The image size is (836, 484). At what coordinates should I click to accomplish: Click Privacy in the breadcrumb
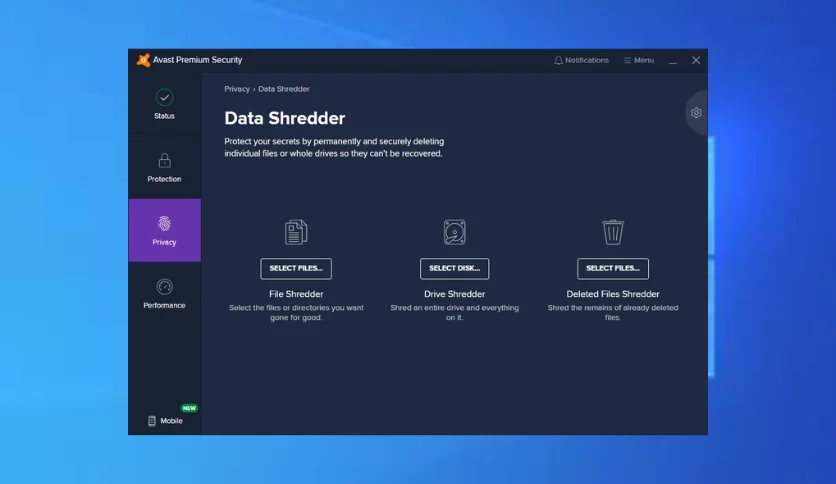(237, 89)
